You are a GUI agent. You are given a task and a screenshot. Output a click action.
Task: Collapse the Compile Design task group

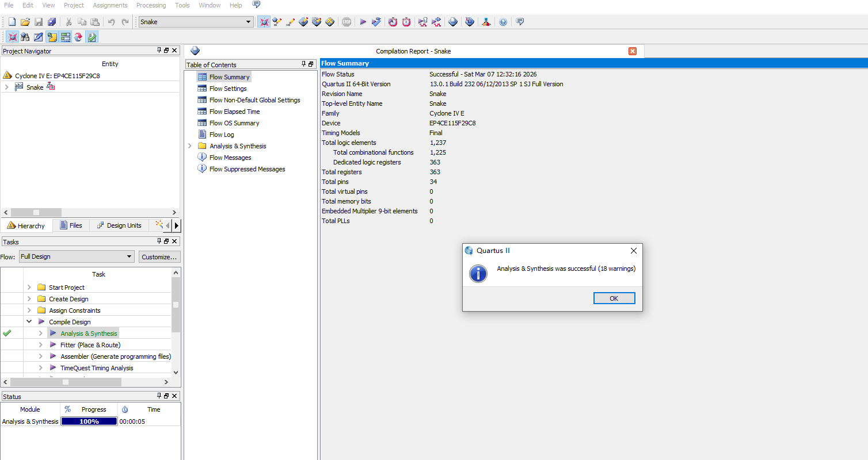click(29, 321)
